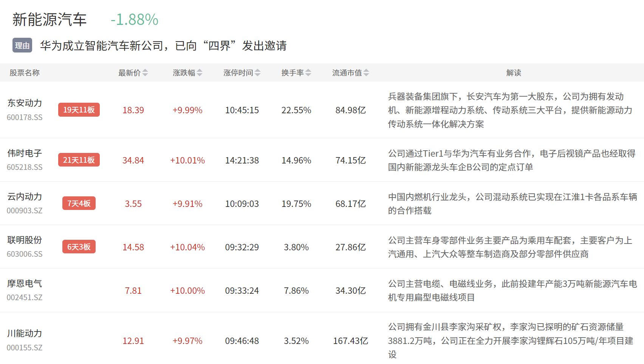
Task: Click change value +9.97%
Action: [x=187, y=341]
